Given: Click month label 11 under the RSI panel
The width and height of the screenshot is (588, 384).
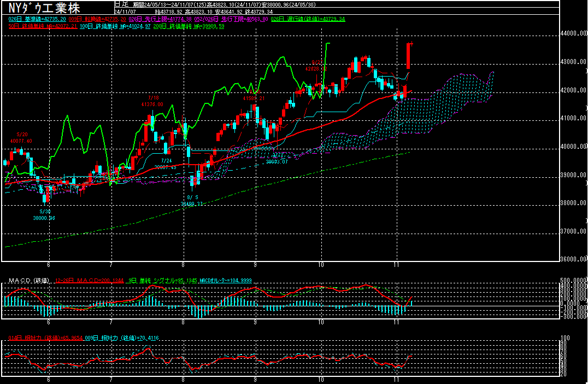Looking at the screenshot, I should click(397, 380).
